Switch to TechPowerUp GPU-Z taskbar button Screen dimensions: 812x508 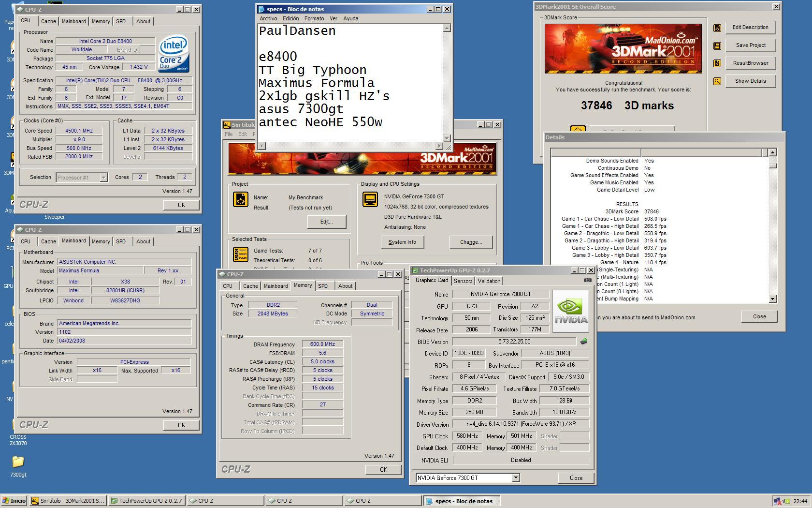(x=146, y=501)
